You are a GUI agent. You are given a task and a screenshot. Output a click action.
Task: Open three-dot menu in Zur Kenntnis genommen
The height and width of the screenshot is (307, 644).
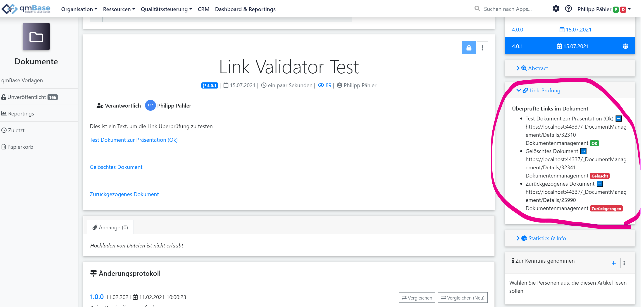[624, 263]
